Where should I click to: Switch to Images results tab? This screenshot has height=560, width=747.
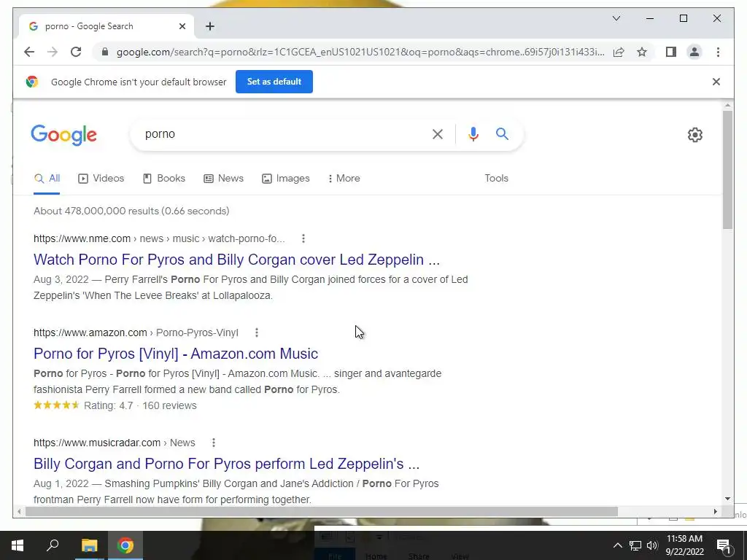(286, 179)
